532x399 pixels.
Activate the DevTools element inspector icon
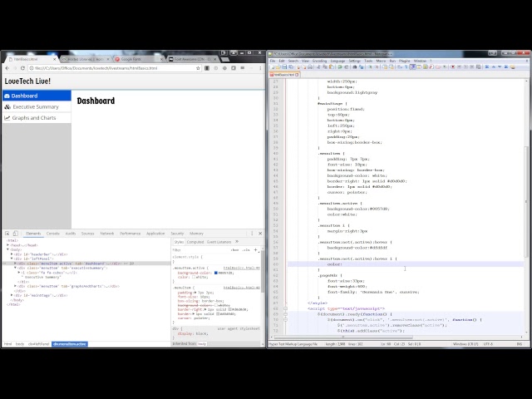click(x=7, y=234)
